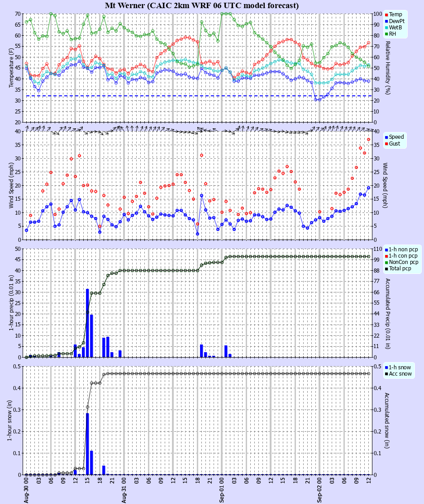The image size is (424, 504).
Task: Click the '110' accumulated precip tick label
Action: 378,249
